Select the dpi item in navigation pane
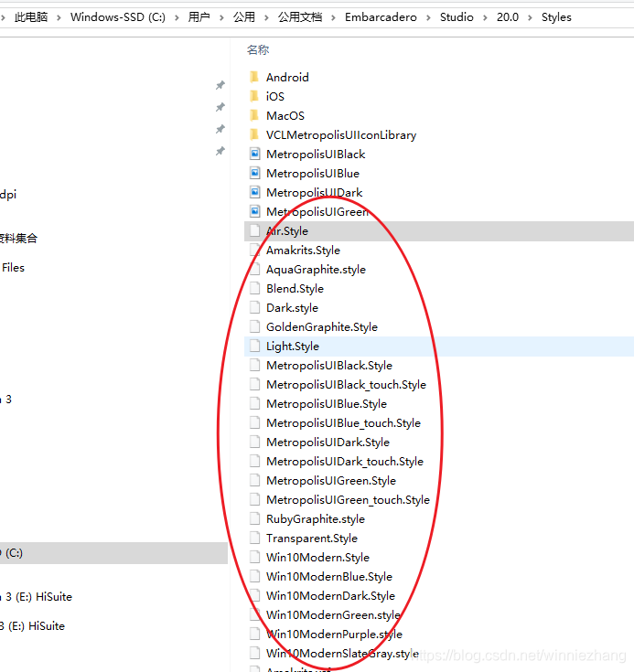The width and height of the screenshot is (634, 672). click(8, 195)
